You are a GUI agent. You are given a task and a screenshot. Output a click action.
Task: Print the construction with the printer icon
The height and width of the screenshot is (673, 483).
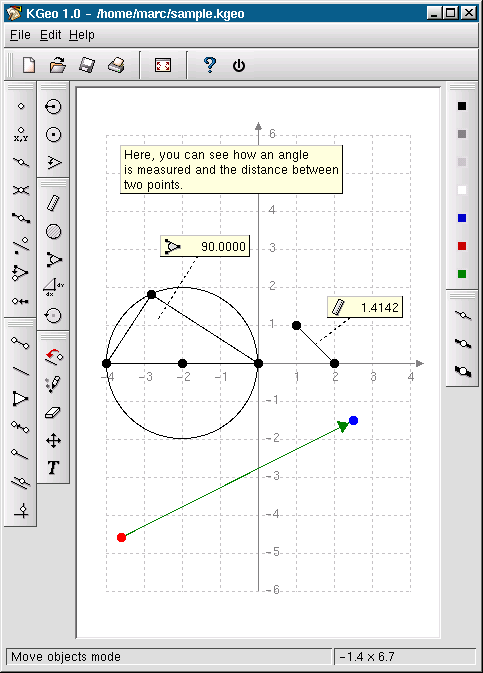point(116,65)
